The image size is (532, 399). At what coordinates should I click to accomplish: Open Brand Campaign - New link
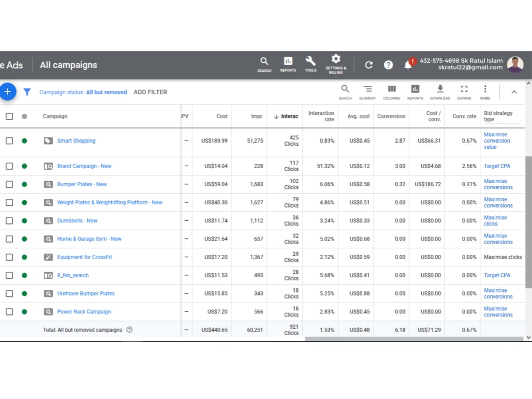pos(84,166)
